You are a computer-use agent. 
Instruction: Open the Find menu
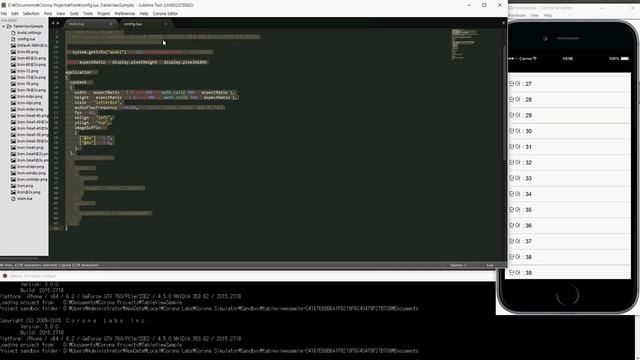click(48, 13)
